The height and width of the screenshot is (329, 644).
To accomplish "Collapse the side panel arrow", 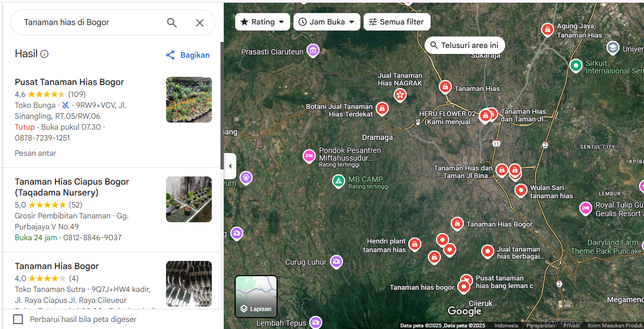I will point(230,166).
